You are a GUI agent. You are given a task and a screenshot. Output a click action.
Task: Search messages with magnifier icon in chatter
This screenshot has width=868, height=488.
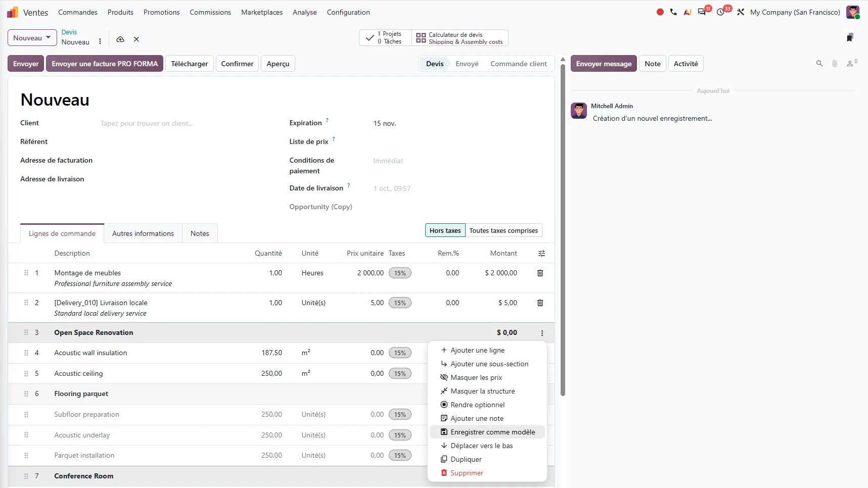click(x=819, y=64)
